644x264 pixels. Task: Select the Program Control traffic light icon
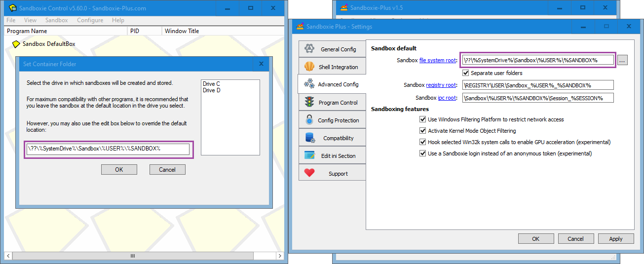(309, 102)
